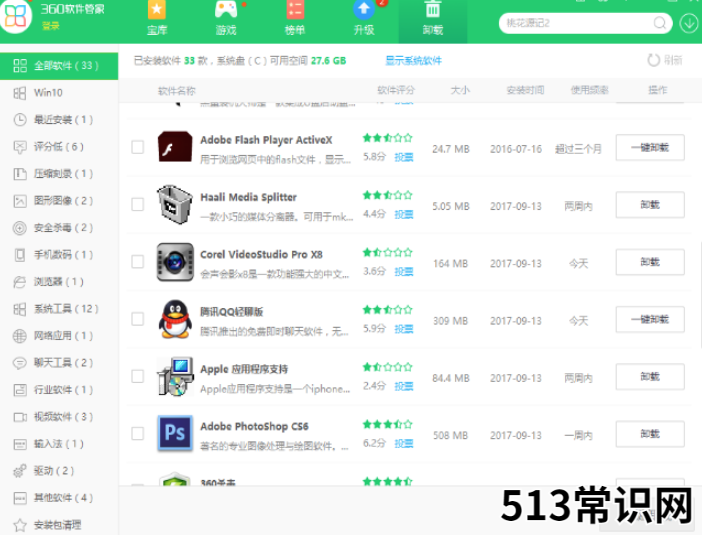Select 系统工具 (12) category
702x536 pixels.
(x=59, y=309)
